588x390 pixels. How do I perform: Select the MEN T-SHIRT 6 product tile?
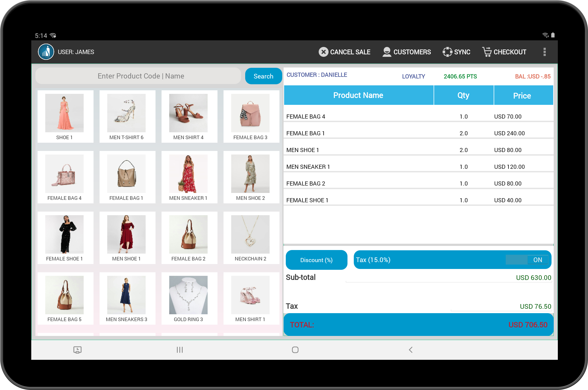click(128, 116)
